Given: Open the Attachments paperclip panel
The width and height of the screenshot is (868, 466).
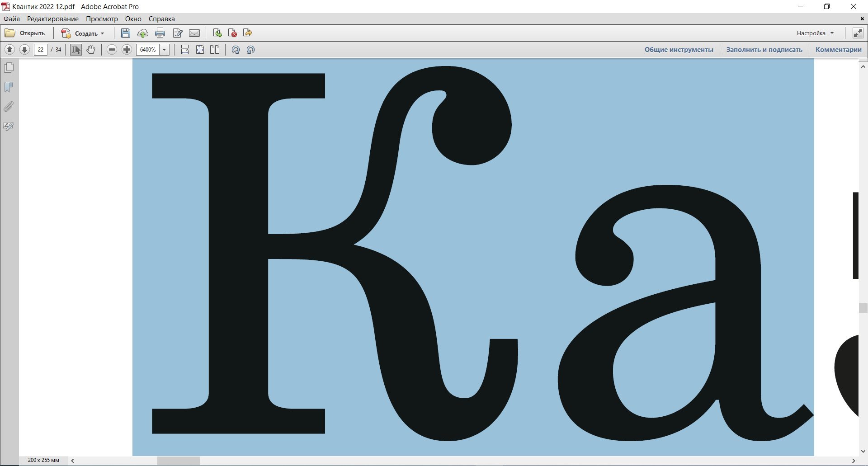Looking at the screenshot, I should pyautogui.click(x=9, y=107).
